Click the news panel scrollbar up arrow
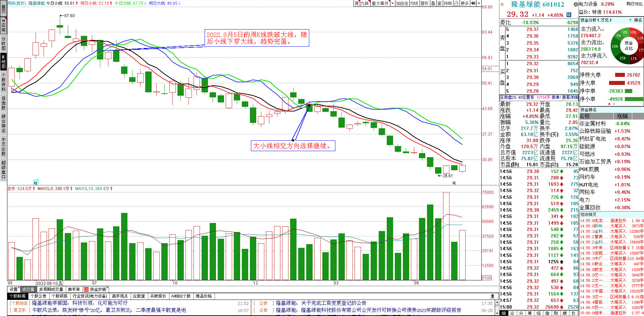Screen dimensions: 644x316 click(497, 302)
